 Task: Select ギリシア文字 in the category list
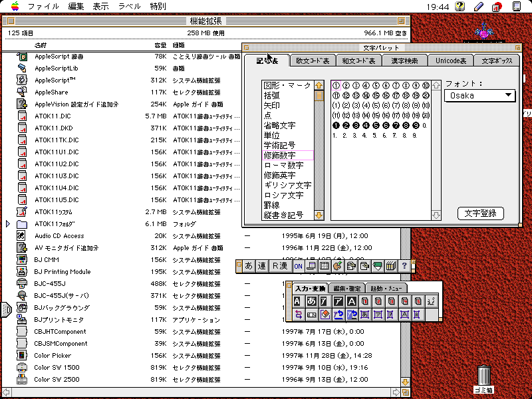pos(287,185)
